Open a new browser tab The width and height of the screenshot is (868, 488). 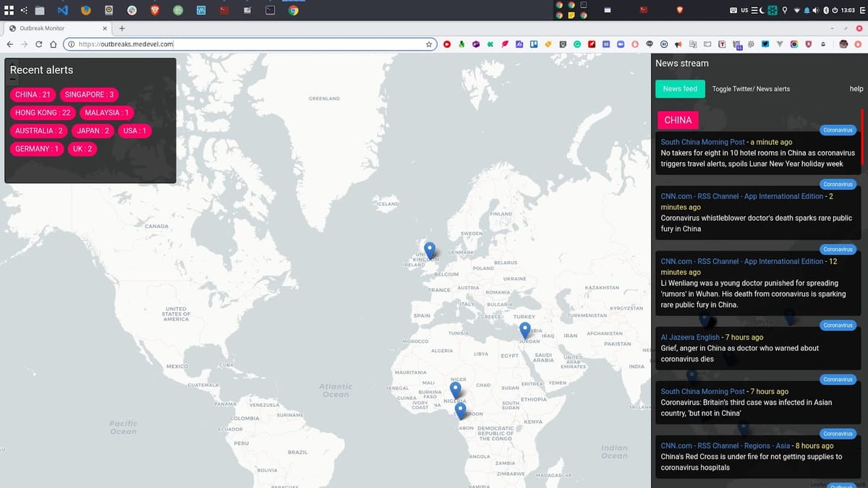[x=122, y=28]
